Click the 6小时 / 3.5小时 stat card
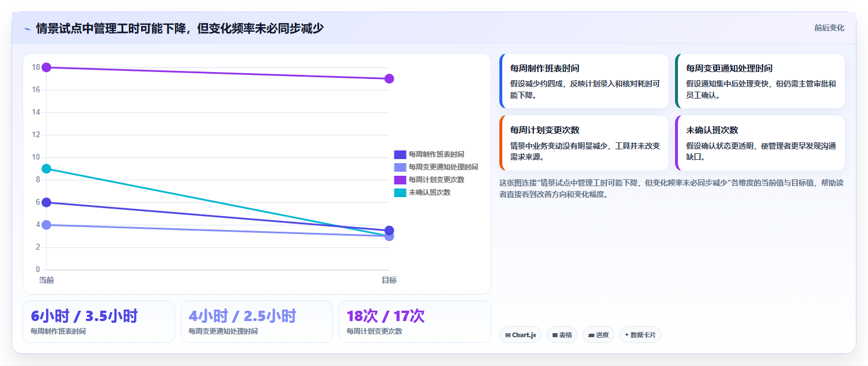 pyautogui.click(x=98, y=322)
